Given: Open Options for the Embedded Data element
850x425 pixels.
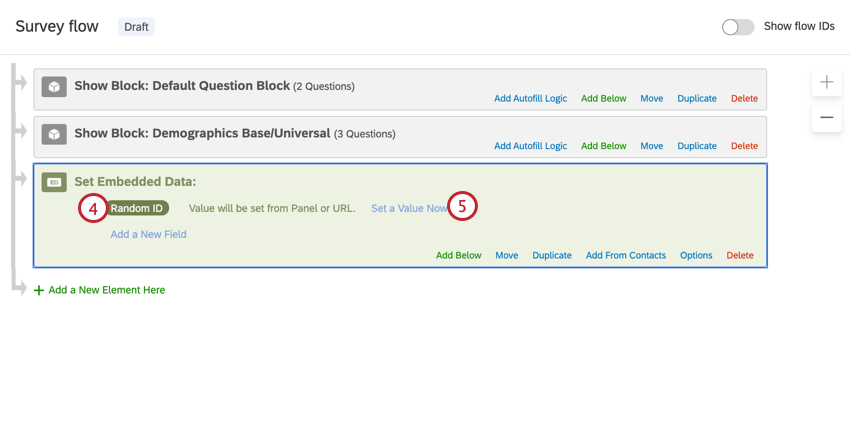Looking at the screenshot, I should pos(696,255).
